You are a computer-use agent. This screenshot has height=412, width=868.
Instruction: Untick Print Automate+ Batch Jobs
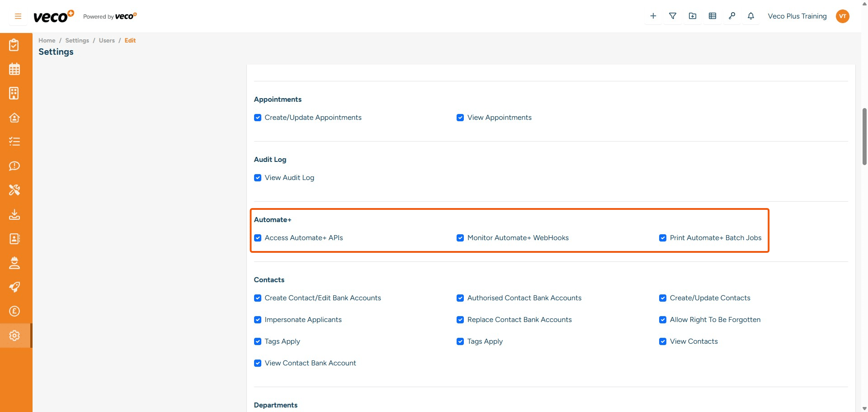663,238
